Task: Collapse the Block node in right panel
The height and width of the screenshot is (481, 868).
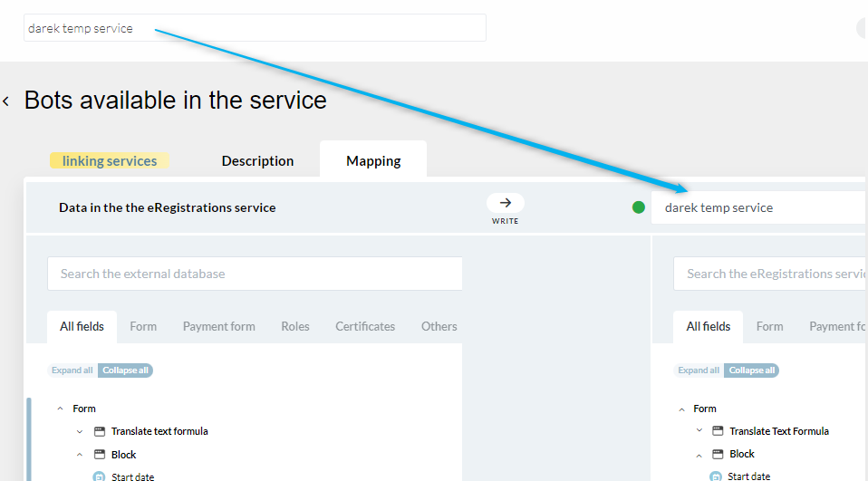Action: coord(699,455)
